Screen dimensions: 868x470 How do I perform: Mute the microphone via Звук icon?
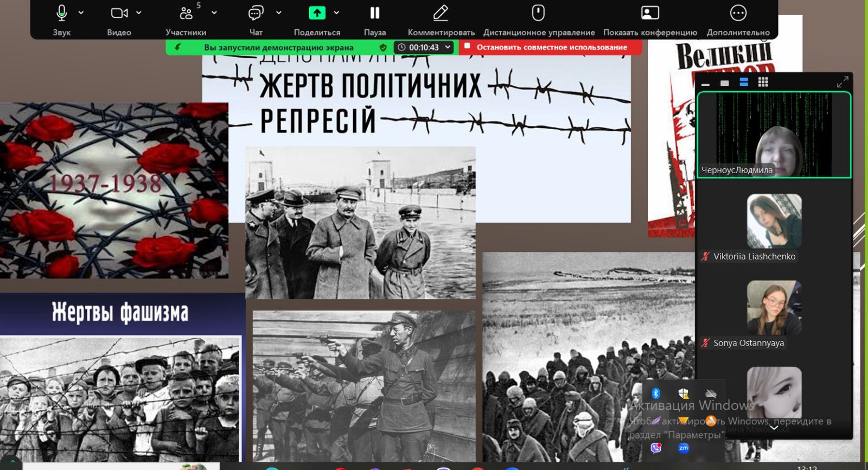[x=62, y=13]
